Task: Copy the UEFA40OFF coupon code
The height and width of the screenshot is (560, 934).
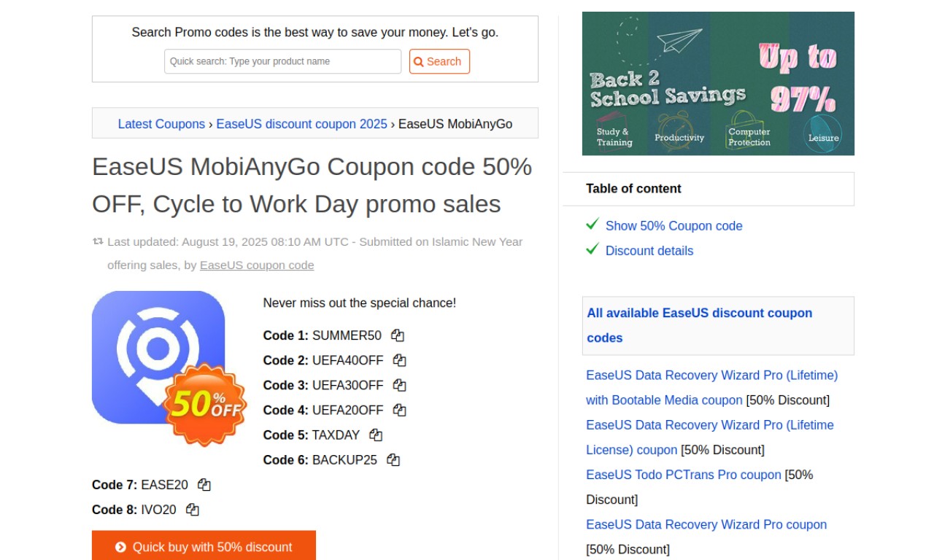Action: pyautogui.click(x=399, y=360)
